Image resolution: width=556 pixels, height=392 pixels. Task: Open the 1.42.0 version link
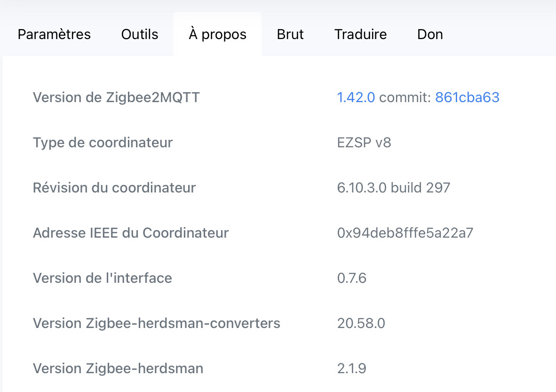pos(356,97)
